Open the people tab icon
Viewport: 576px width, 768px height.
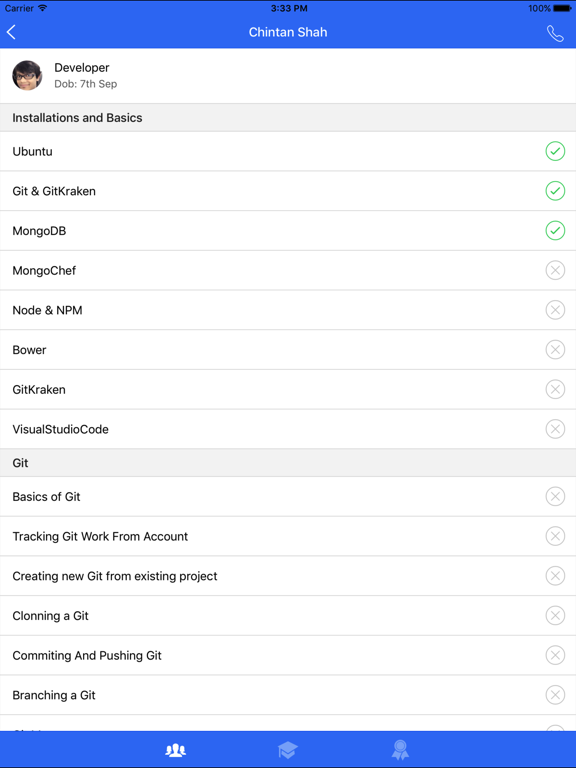pyautogui.click(x=175, y=749)
